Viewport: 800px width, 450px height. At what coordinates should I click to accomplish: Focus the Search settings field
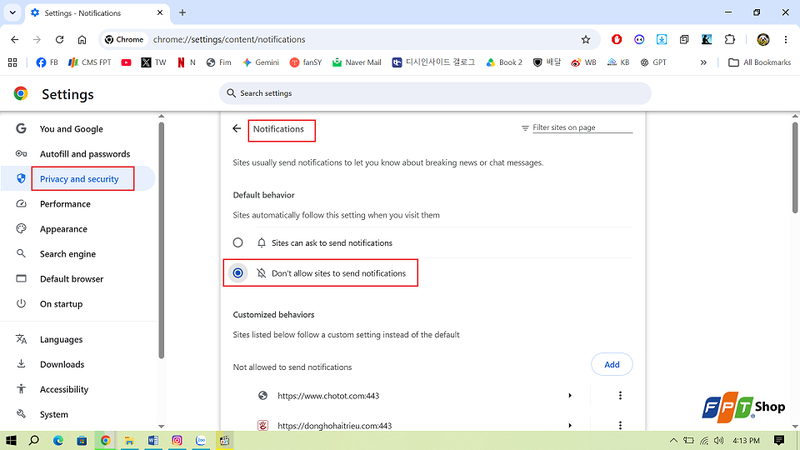click(435, 93)
